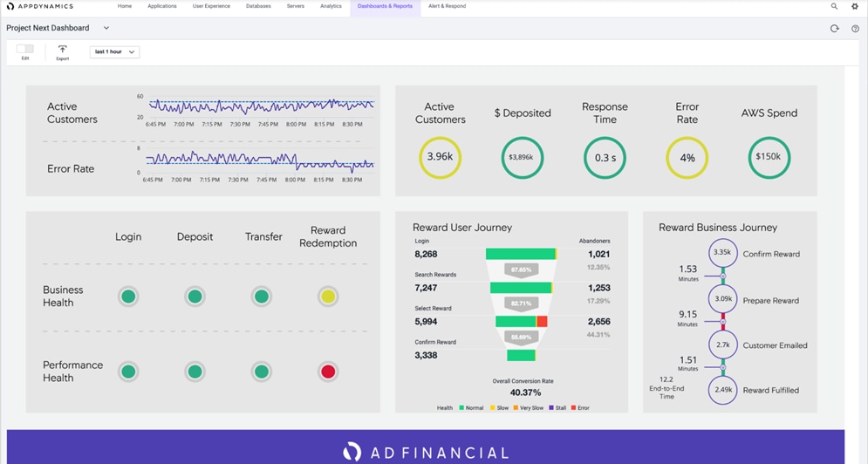Open the Alert & Respond tab
Viewport: 868px width, 464px height.
[448, 6]
